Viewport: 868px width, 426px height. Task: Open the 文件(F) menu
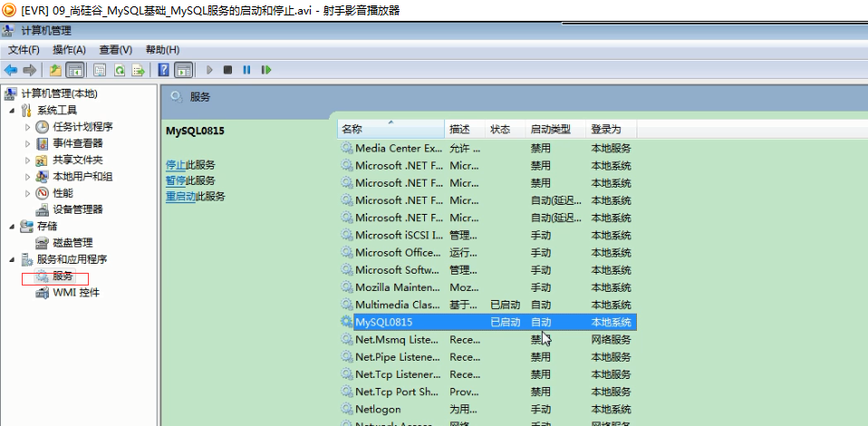click(24, 50)
